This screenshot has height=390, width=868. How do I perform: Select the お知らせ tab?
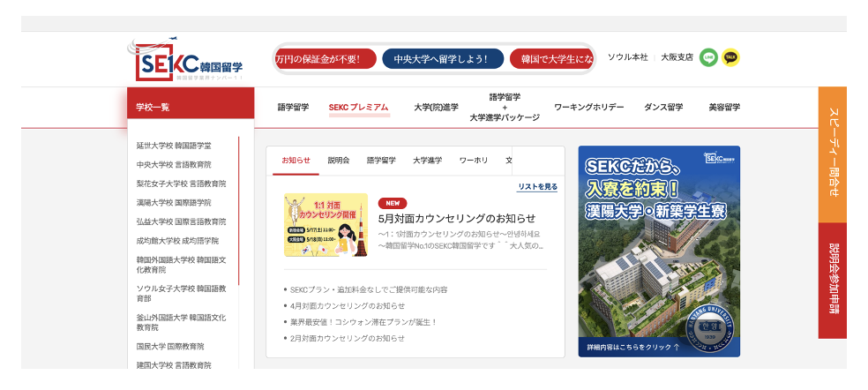[x=296, y=161]
